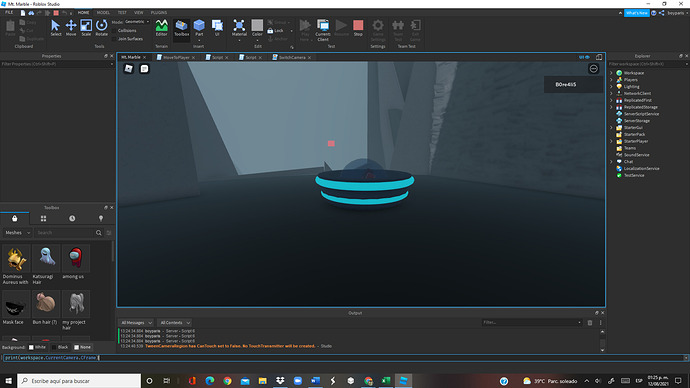Toggle the Collisions checkbox
The image size is (690, 388).
[x=114, y=31]
